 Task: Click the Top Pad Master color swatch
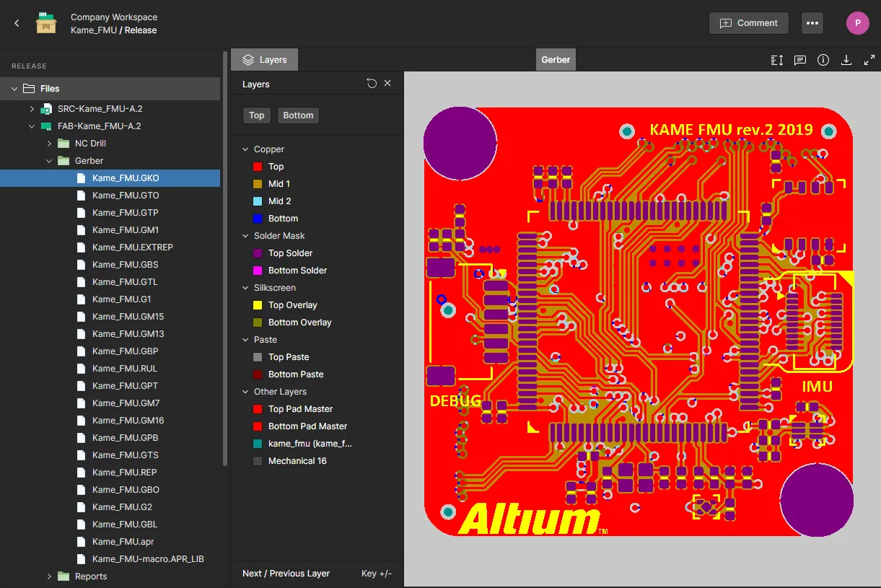click(258, 409)
